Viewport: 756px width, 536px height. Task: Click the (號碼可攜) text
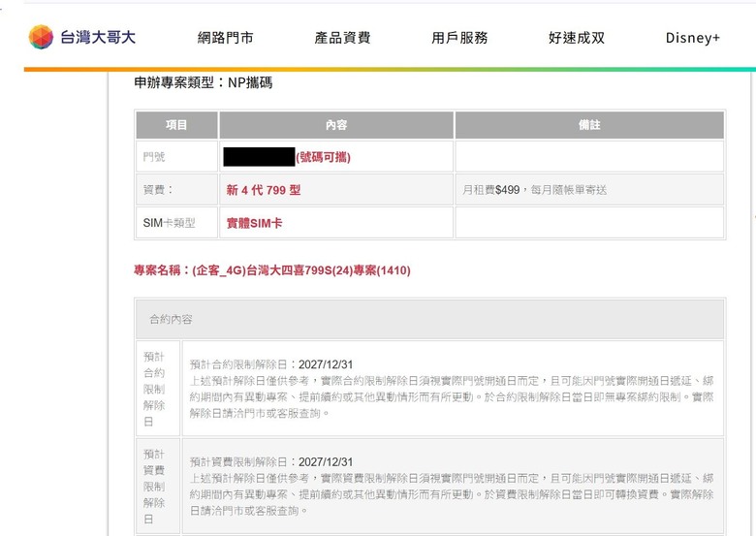[323, 157]
